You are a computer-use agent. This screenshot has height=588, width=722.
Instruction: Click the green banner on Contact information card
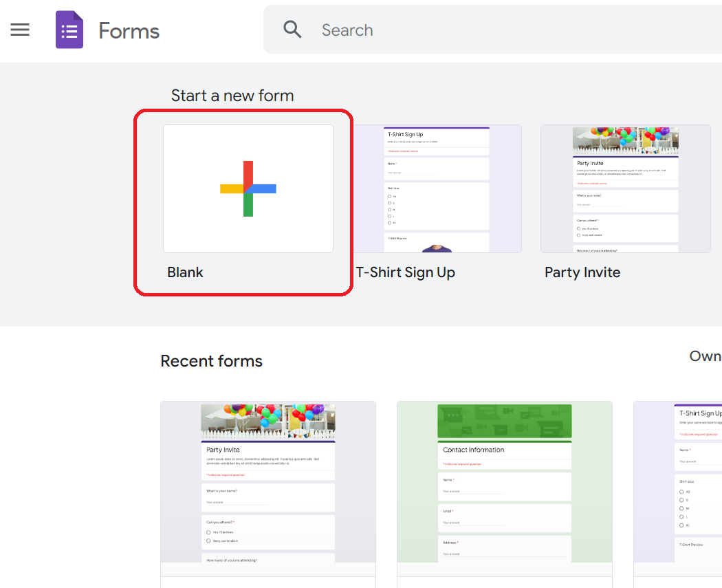[504, 420]
